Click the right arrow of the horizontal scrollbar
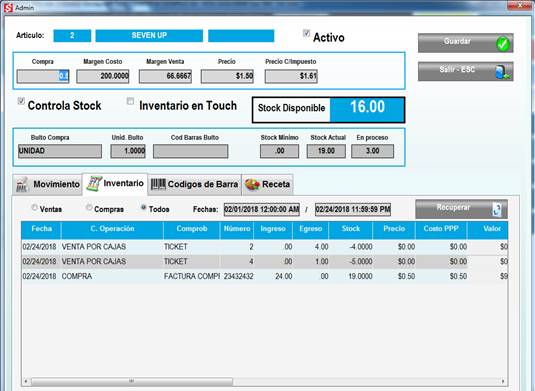The image size is (535, 391). 503,381
